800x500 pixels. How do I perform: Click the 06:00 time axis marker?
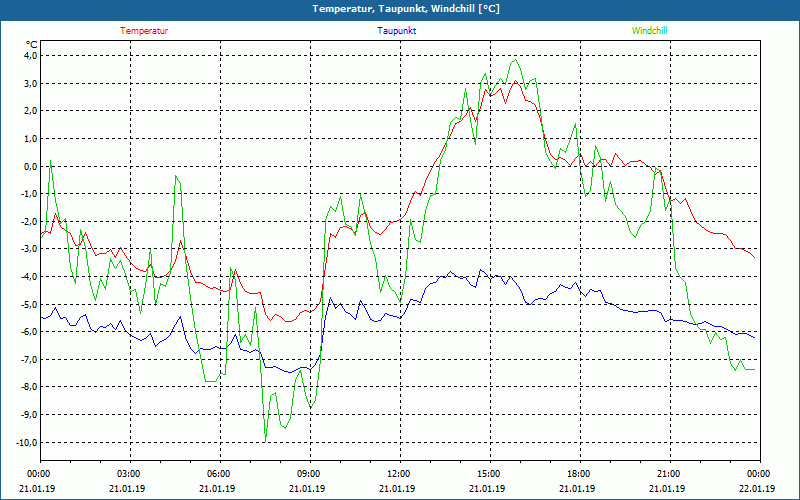pos(219,474)
